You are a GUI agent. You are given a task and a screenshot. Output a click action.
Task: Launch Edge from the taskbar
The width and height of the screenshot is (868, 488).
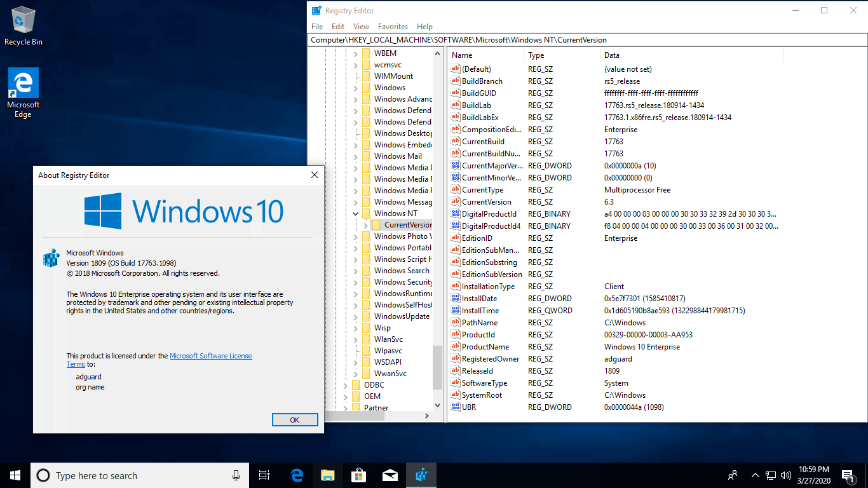pyautogui.click(x=297, y=475)
